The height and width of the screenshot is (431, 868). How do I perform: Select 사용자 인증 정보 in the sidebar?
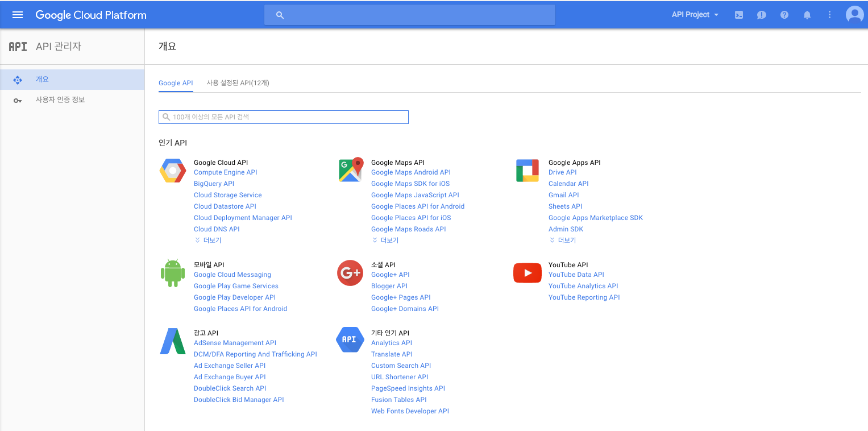72,100
